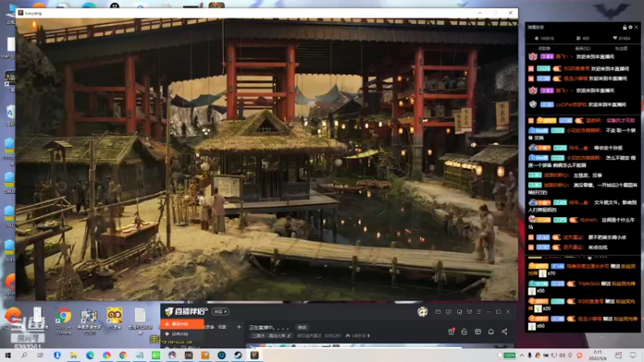Screen dimensions: 644x362
Task: Expand the type dropdown next to companion logo
Action: click(220, 311)
